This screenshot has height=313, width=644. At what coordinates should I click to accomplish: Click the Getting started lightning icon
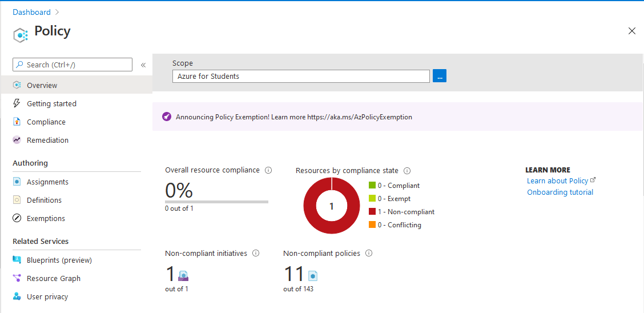pyautogui.click(x=17, y=103)
